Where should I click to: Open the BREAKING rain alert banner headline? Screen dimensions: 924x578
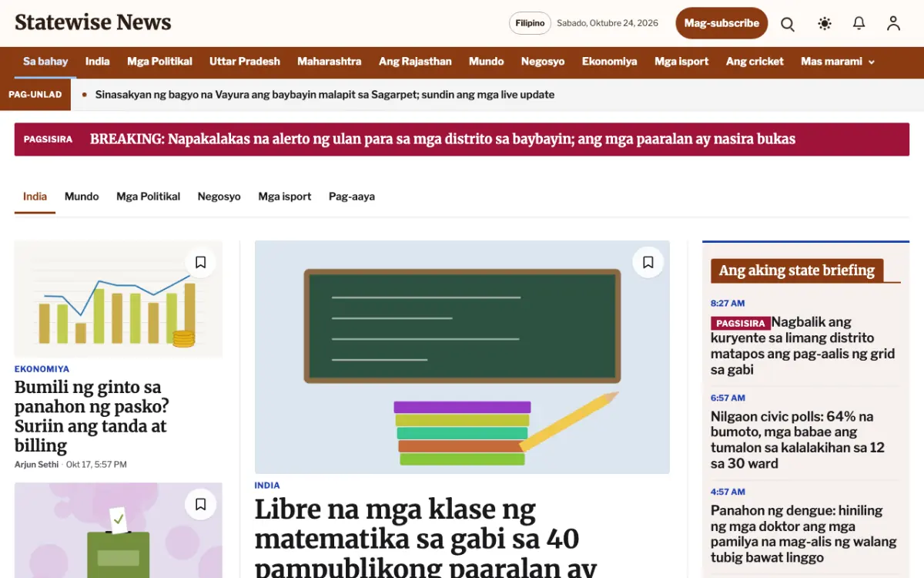point(443,139)
